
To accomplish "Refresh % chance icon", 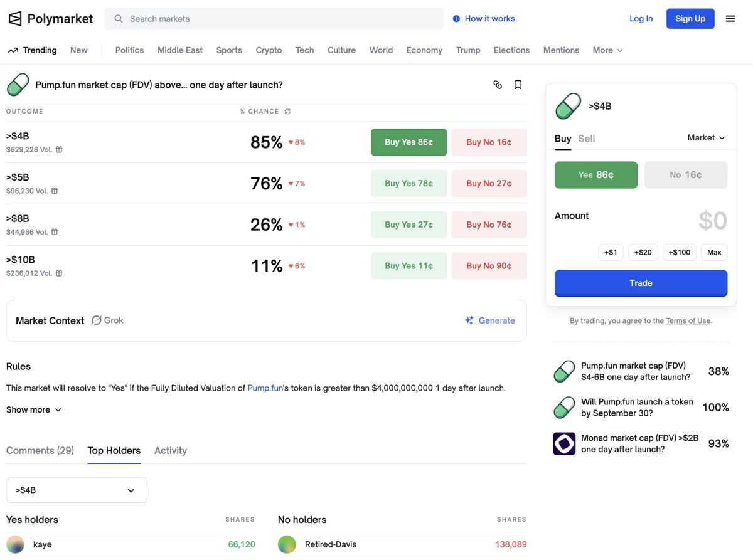I will 287,112.
